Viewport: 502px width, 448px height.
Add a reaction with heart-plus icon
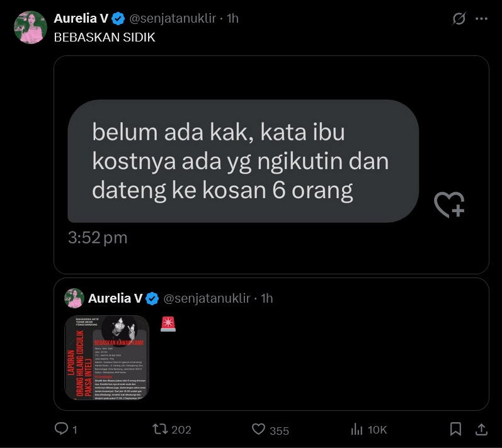(x=449, y=205)
